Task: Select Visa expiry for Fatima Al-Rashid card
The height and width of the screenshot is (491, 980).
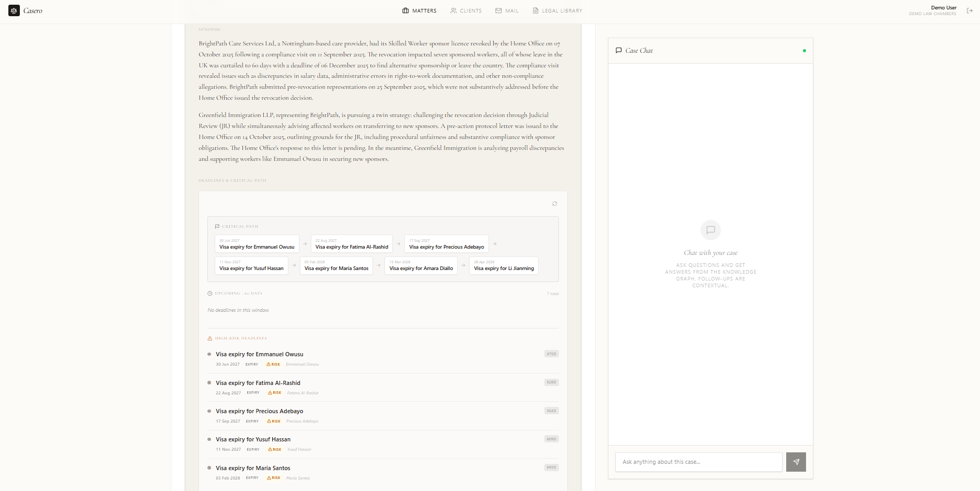Action: pos(352,244)
